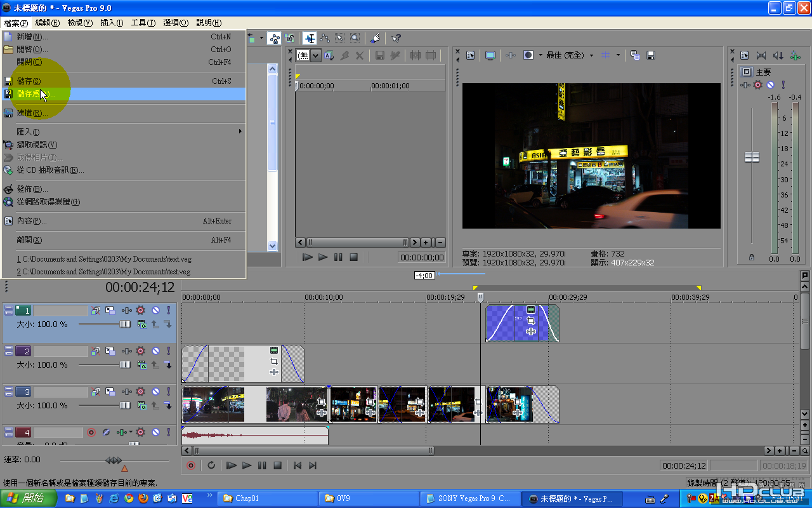Click Play From Start on timeline transport
The width and height of the screenshot is (812, 508).
click(231, 465)
